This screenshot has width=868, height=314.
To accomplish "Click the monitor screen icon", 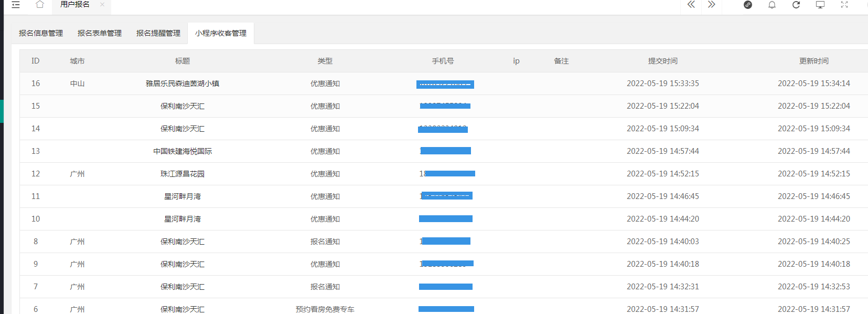I will click(x=820, y=5).
